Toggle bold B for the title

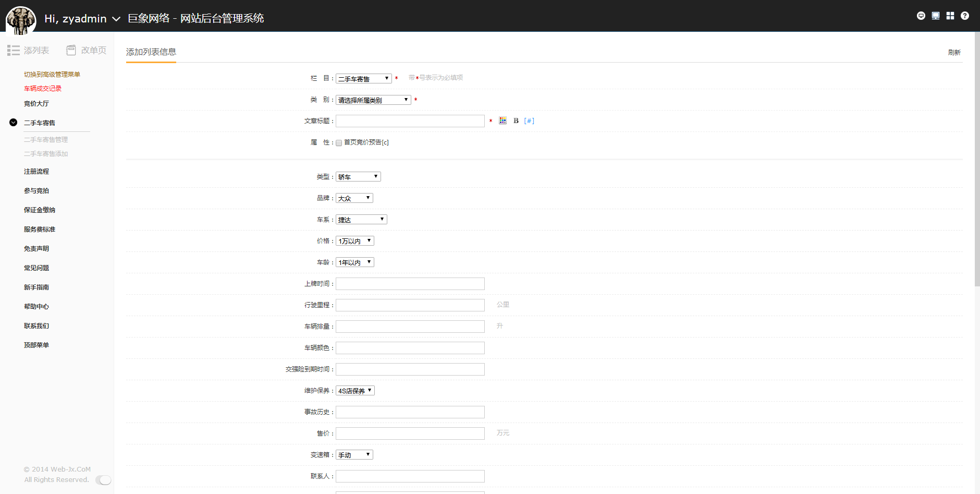(x=516, y=121)
